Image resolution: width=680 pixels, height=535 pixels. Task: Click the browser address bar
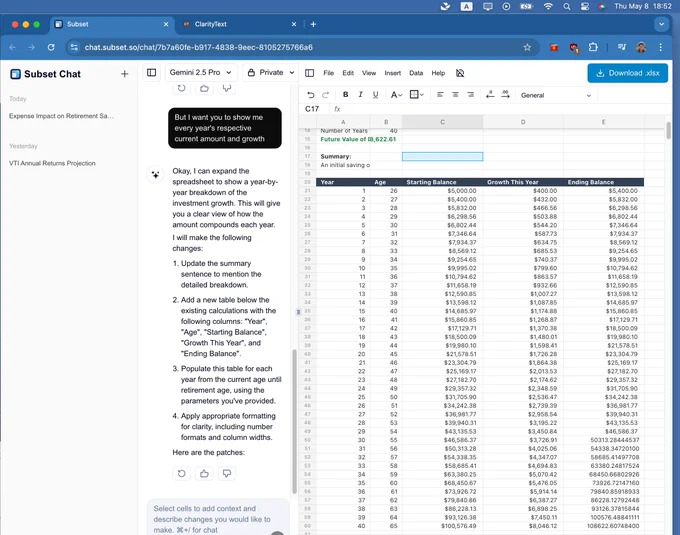point(302,47)
